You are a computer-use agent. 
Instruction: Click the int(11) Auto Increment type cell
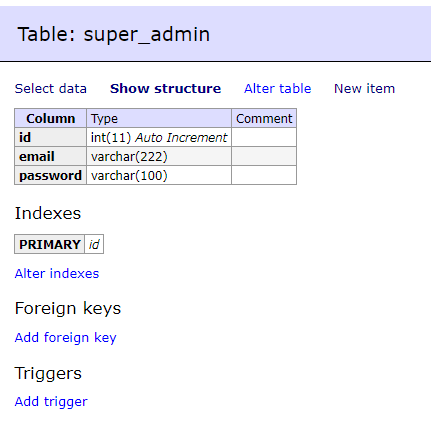[x=159, y=137]
